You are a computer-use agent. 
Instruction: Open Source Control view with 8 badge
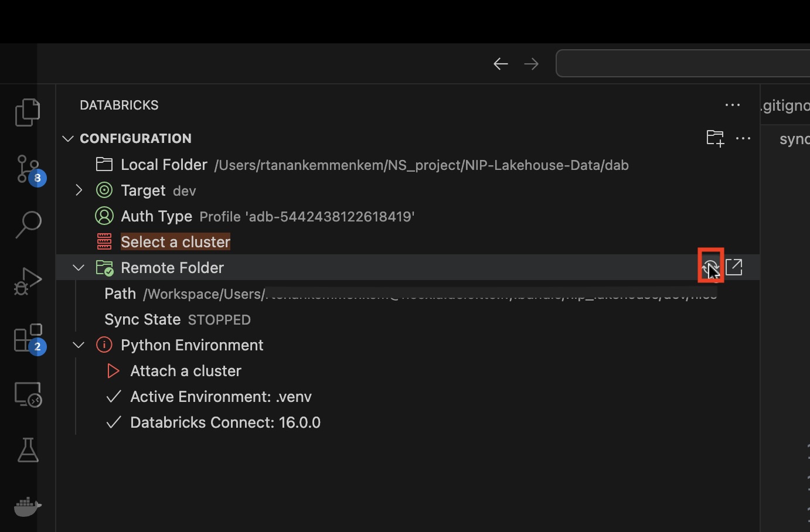pyautogui.click(x=29, y=170)
